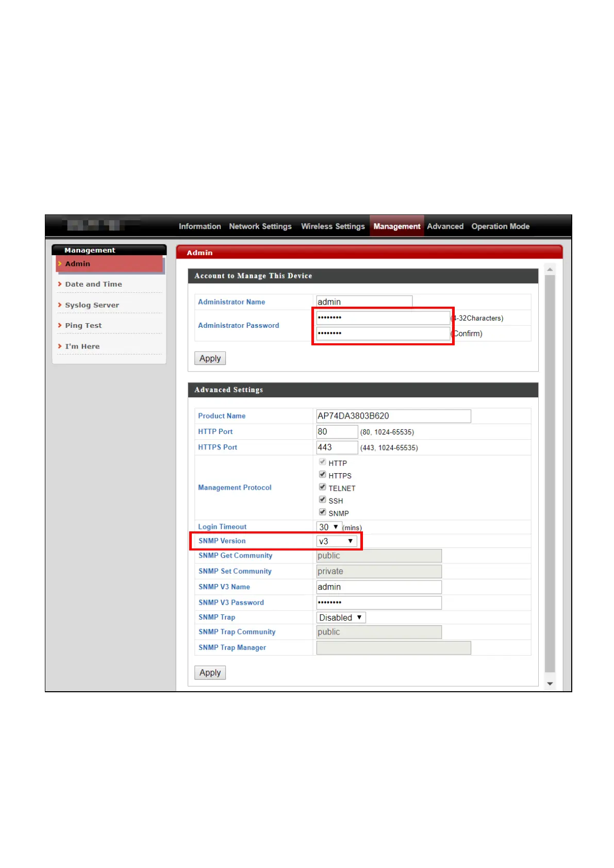Image resolution: width=614 pixels, height=868 pixels.
Task: Click the HTTP Port field
Action: [x=337, y=432]
